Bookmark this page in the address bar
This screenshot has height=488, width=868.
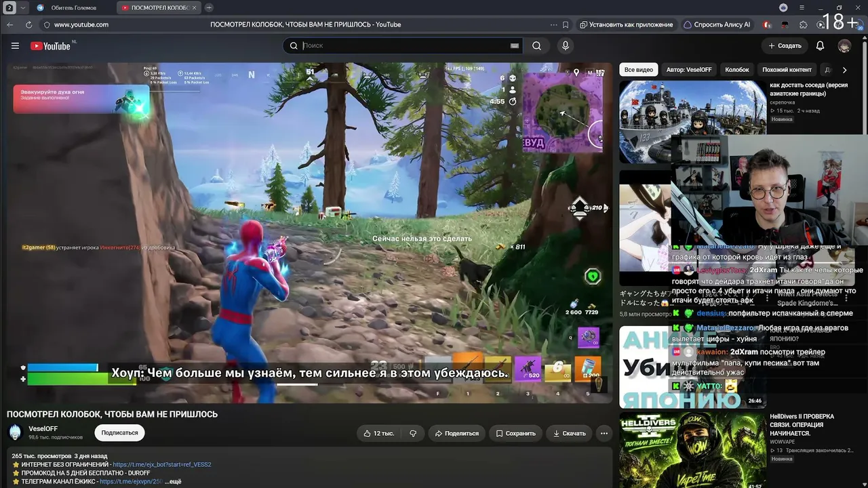pos(566,24)
